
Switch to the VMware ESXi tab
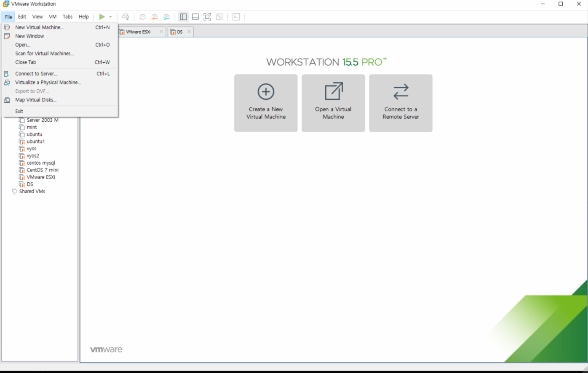(x=138, y=32)
